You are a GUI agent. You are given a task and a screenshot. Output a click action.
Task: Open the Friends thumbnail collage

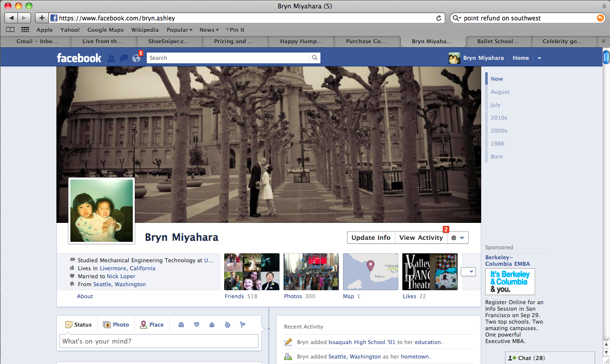(252, 272)
